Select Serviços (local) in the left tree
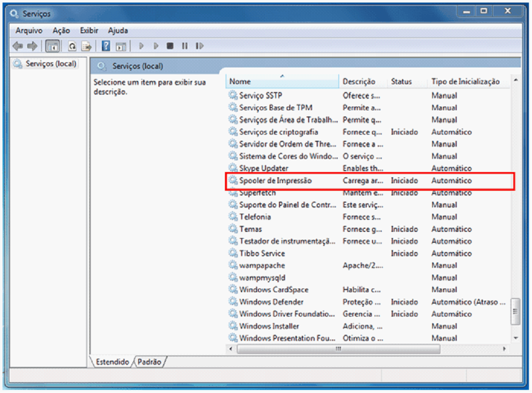Screen dimensions: 532x393 51,64
